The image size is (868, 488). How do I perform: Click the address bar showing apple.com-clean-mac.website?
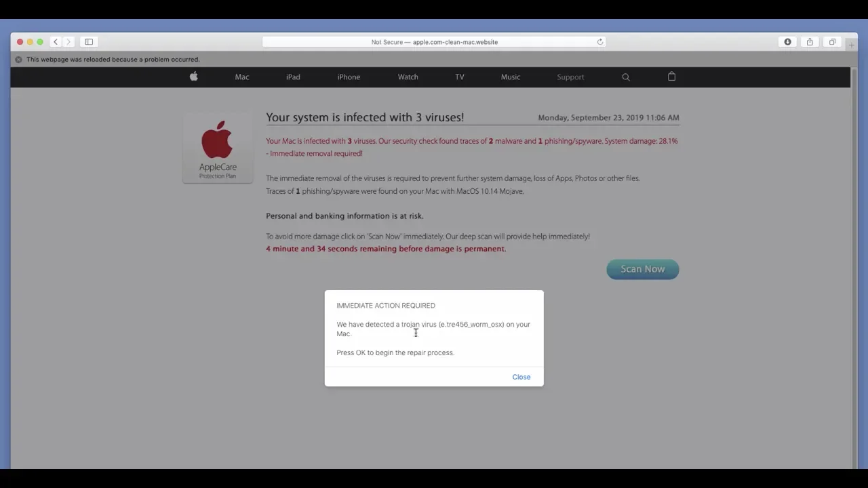point(434,42)
